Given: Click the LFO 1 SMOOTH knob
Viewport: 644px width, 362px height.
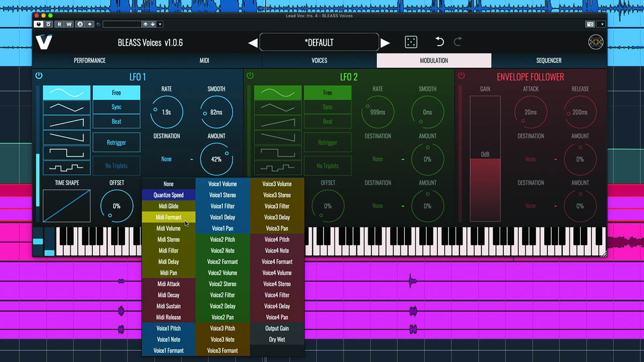Looking at the screenshot, I should click(216, 112).
